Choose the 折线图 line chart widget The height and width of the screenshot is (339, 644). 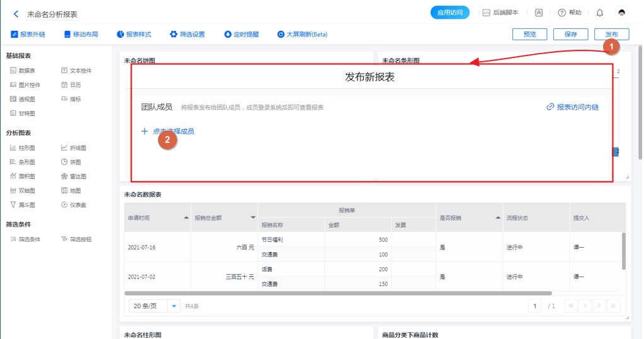coord(73,147)
